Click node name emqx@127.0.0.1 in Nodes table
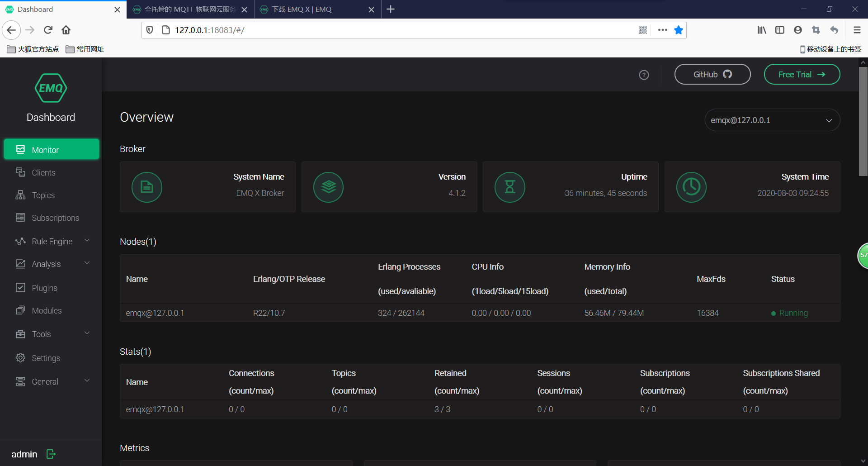 pyautogui.click(x=155, y=313)
